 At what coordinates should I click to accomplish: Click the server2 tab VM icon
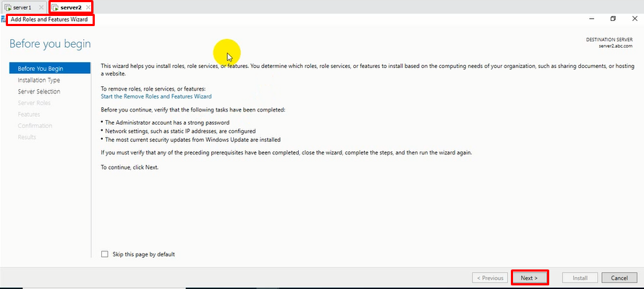(55, 8)
